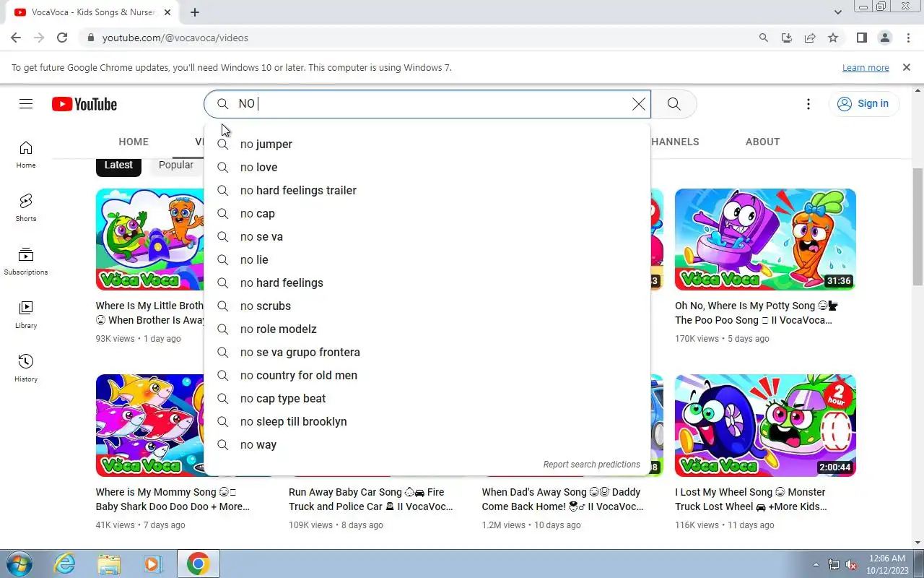
Task: Open 'Oh No, Where Is My Potty Song' title
Action: click(x=757, y=313)
